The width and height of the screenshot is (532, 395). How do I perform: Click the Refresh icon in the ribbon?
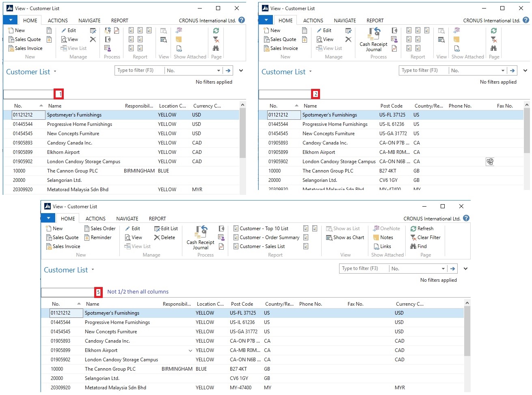pyautogui.click(x=413, y=229)
